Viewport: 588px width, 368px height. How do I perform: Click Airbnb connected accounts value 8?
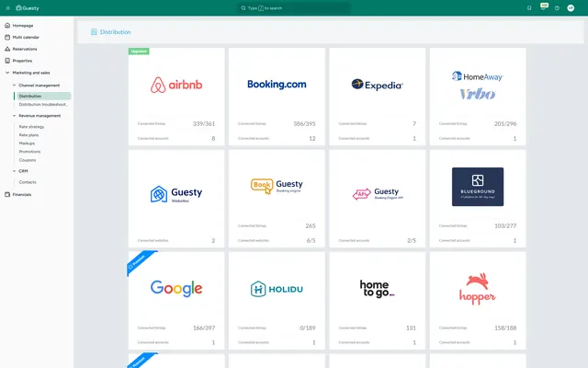(x=213, y=139)
